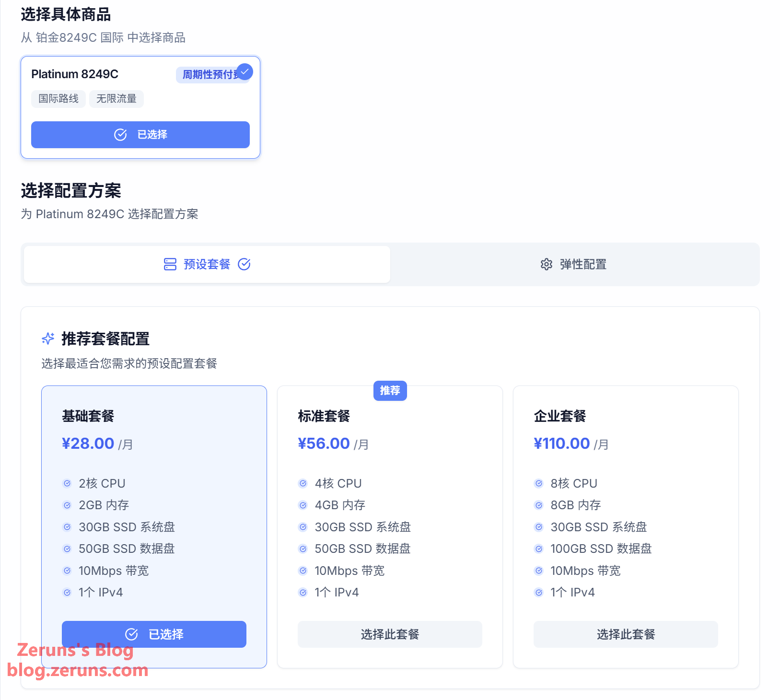Viewport: 780px width, 700px height.
Task: Click 已选择 button under Platinum 8249C
Action: pos(140,135)
